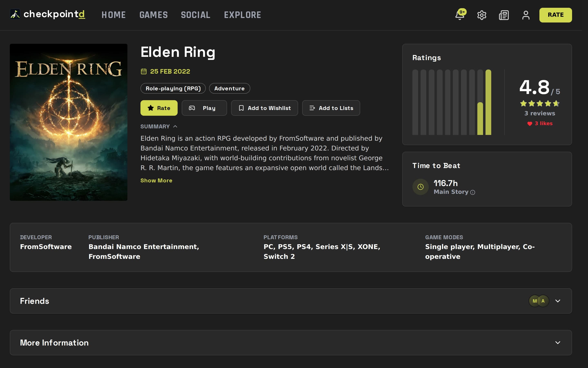Expand the Friends section chevron
Screen dimensions: 588x368
click(558, 301)
